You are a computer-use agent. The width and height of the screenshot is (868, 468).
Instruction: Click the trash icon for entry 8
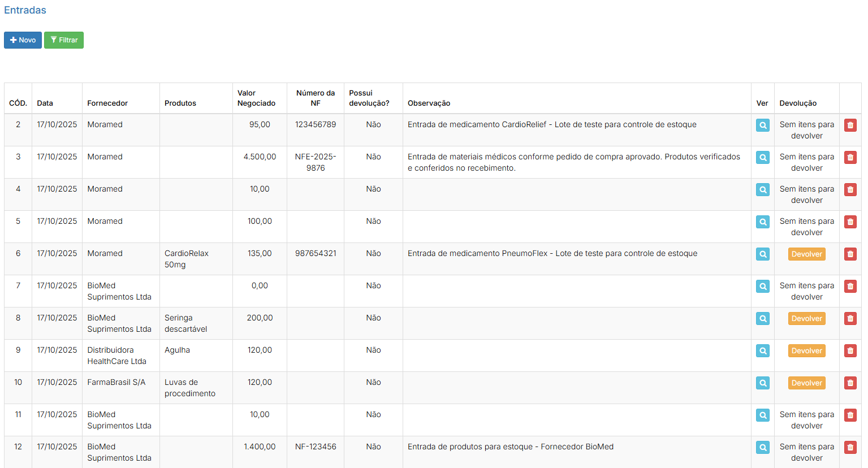(850, 319)
